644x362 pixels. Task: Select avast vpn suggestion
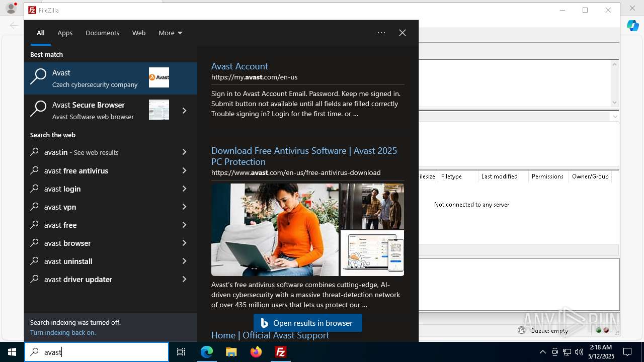pos(111,207)
